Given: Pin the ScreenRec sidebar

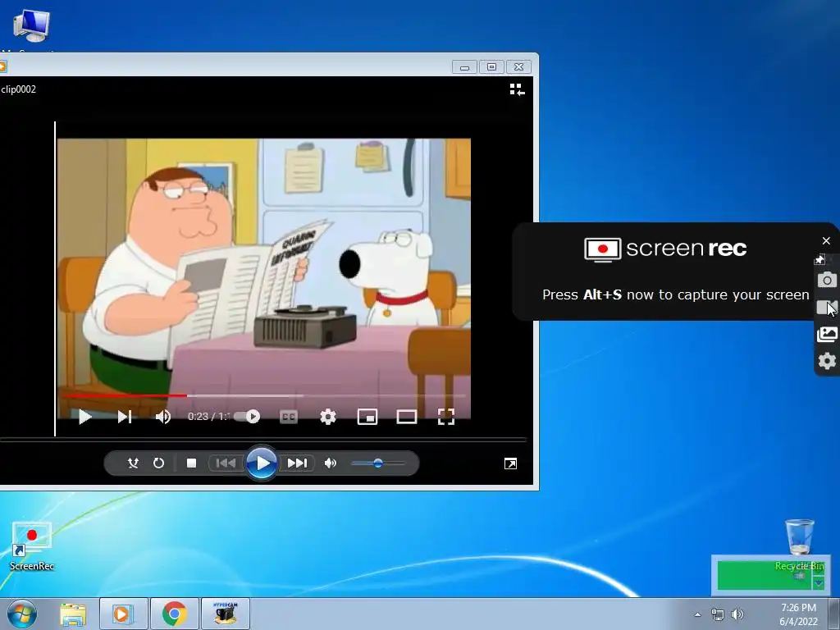Looking at the screenshot, I should [x=819, y=260].
